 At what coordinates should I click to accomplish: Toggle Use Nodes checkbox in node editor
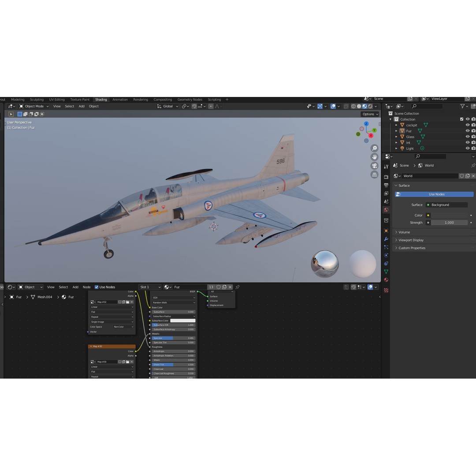click(97, 287)
